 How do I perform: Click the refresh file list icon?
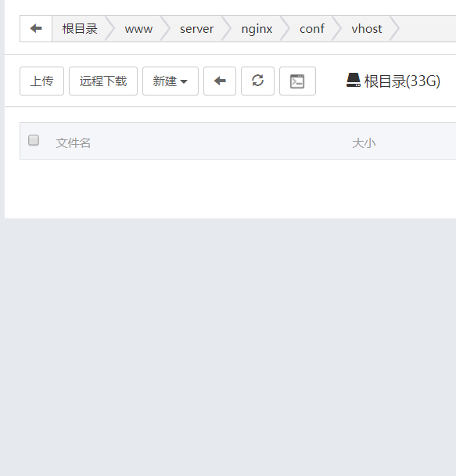257,81
